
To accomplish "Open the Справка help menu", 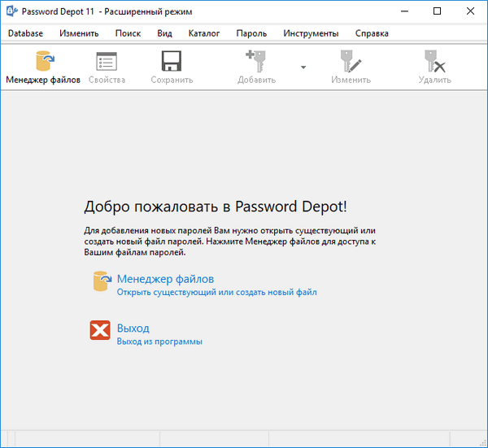I will (372, 33).
